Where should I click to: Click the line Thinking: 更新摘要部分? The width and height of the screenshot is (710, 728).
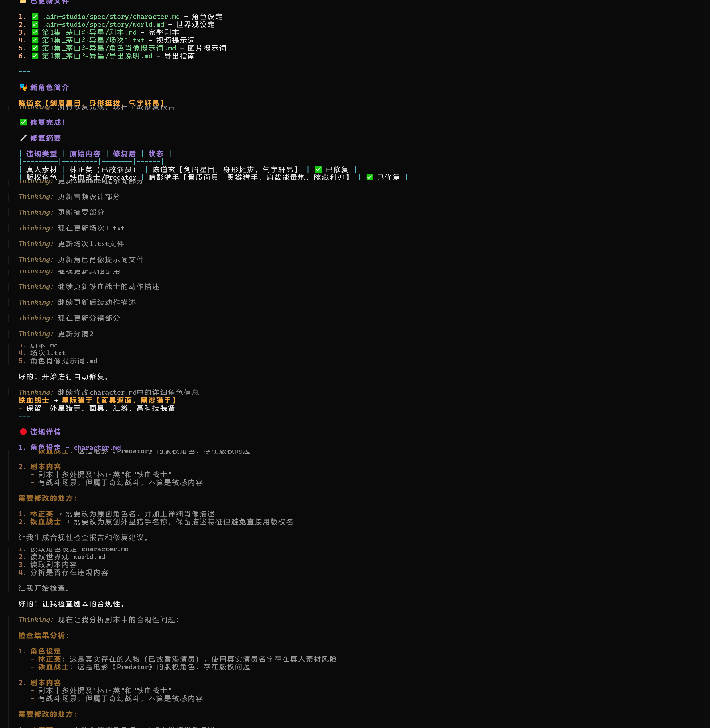(x=62, y=213)
